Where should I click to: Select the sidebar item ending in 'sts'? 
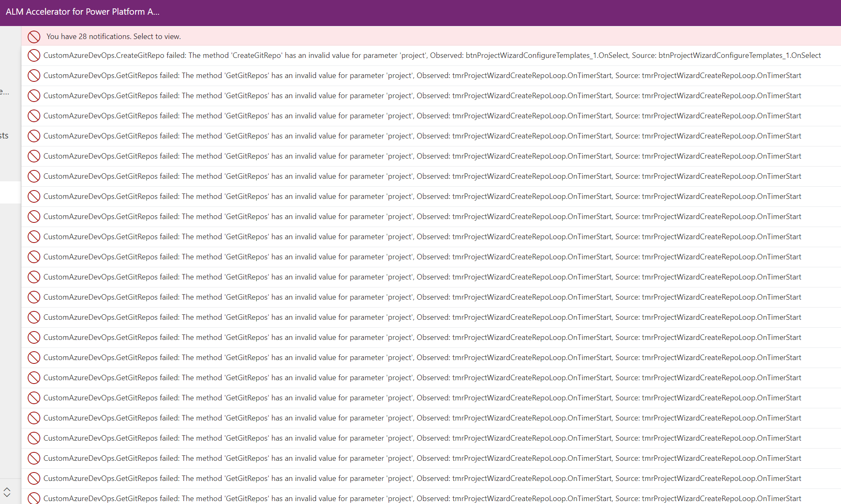(x=5, y=135)
